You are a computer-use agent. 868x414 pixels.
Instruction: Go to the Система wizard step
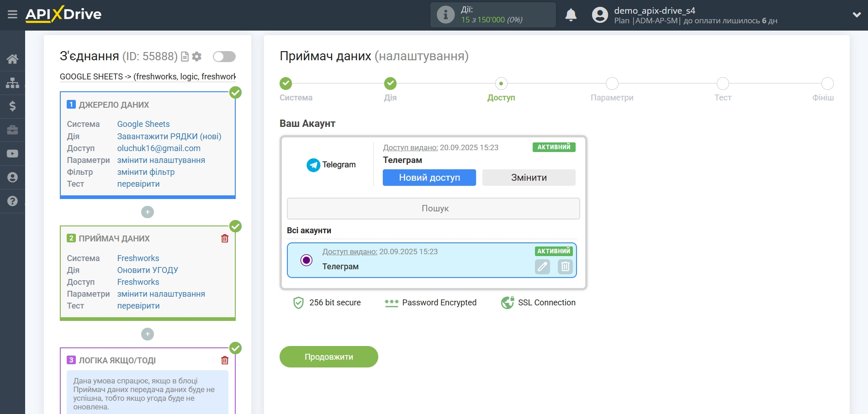pyautogui.click(x=286, y=84)
